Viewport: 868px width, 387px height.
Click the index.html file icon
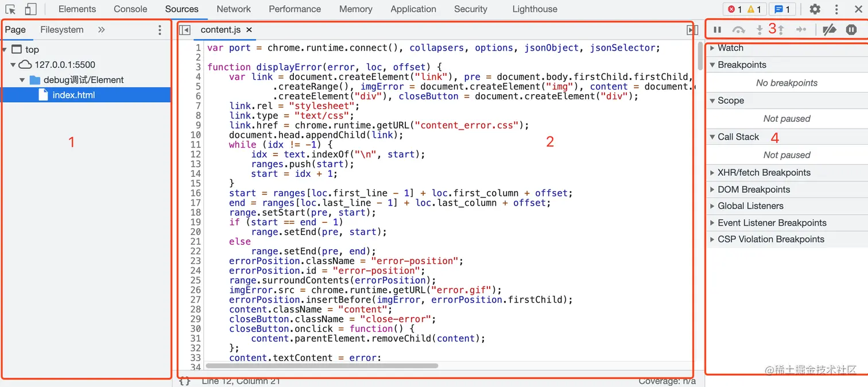coord(43,95)
